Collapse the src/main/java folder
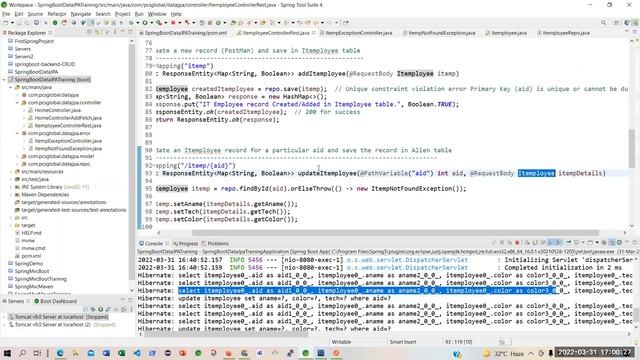 (x=11, y=87)
